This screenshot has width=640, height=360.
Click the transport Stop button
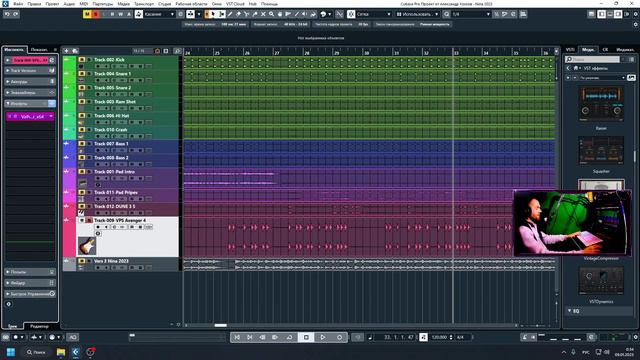coord(306,337)
